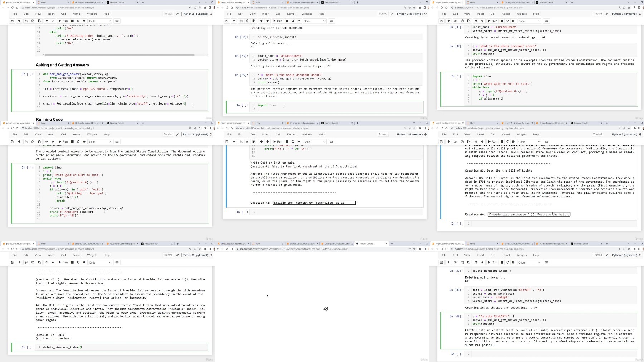Restart kernel in the 'Question #4' input window
Image resolution: width=644 pixels, height=362 pixels.
coord(508,141)
